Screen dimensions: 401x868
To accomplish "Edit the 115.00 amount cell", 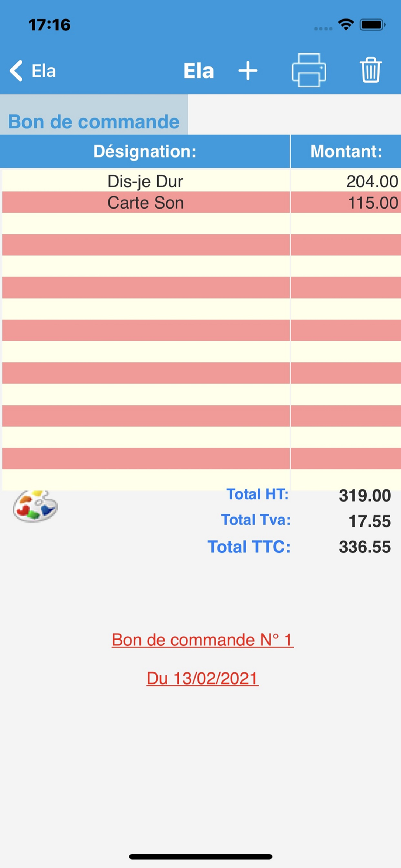I will click(345, 203).
